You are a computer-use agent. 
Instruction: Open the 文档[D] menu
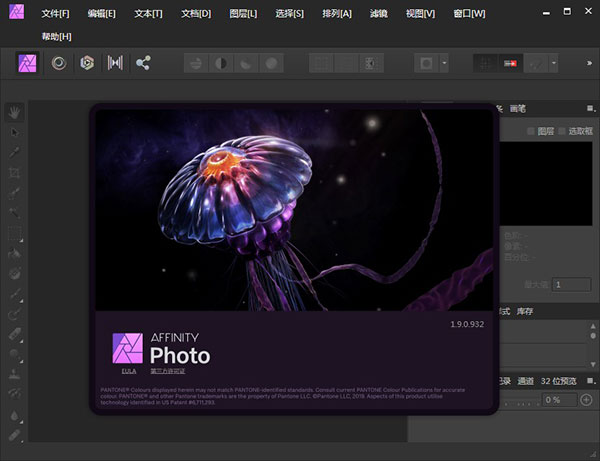pyautogui.click(x=196, y=14)
